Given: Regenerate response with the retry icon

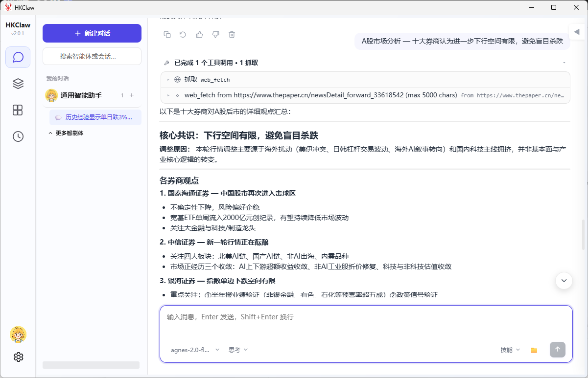Looking at the screenshot, I should [x=183, y=34].
